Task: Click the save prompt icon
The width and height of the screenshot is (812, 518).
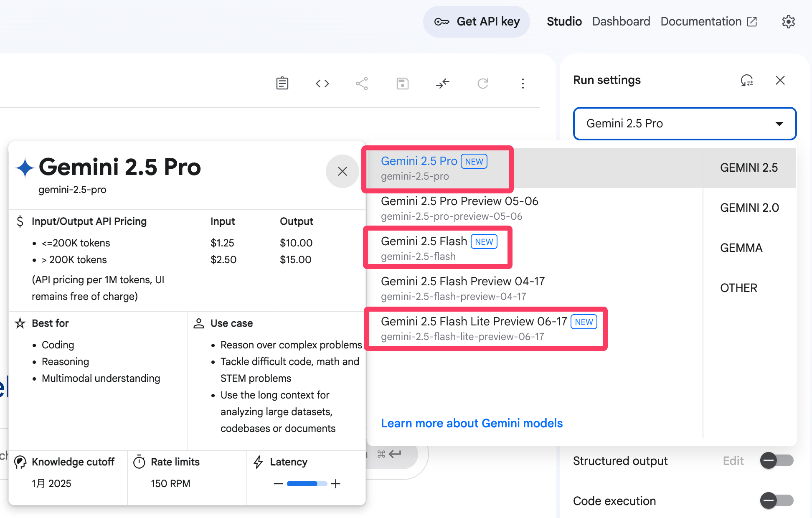Action: 402,84
